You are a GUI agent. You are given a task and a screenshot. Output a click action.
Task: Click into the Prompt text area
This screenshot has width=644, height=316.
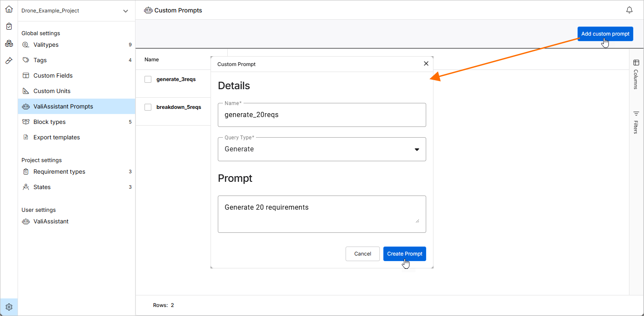(x=322, y=214)
